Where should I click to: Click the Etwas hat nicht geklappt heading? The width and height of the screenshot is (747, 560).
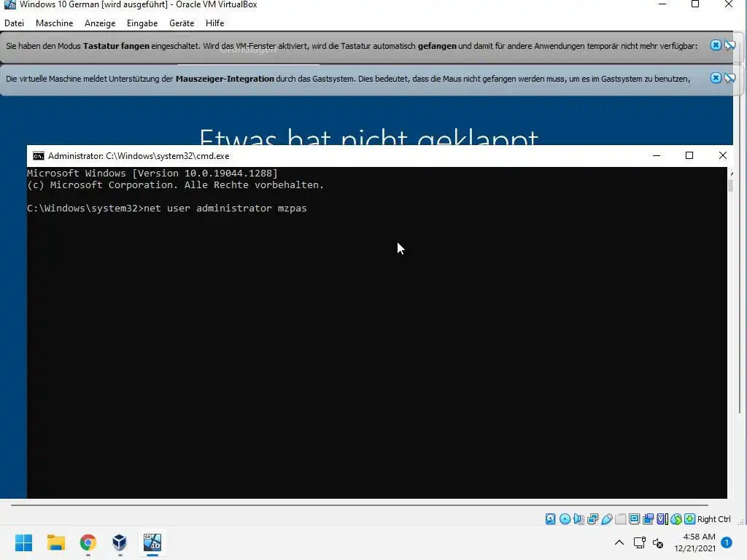[x=368, y=136]
